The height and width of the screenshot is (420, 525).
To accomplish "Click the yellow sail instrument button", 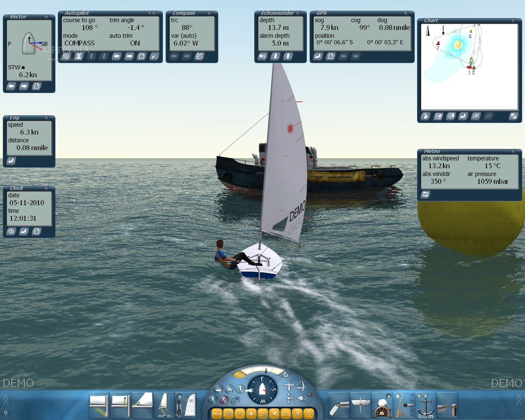I will (x=309, y=413).
